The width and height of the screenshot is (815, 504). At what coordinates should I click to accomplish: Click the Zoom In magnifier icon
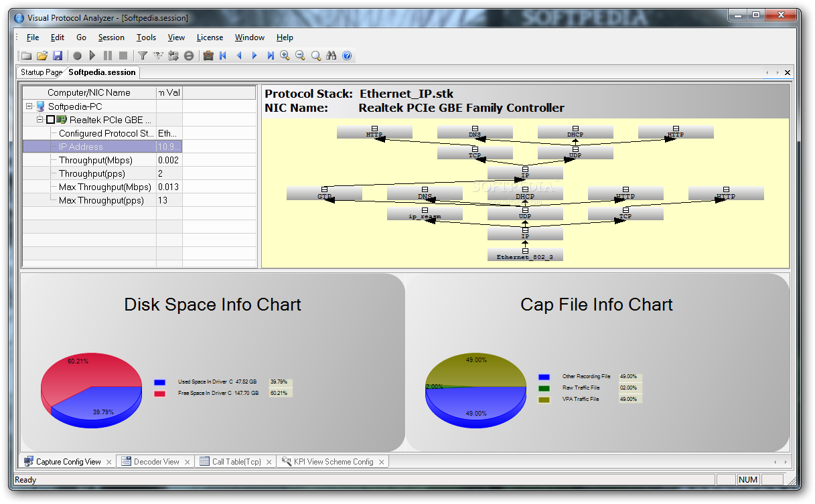pos(285,56)
